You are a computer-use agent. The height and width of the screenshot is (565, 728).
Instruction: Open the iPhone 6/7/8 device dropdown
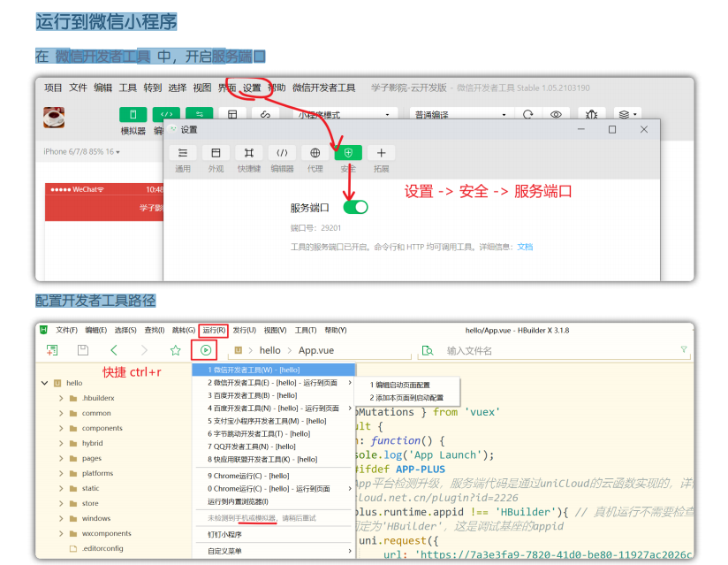[x=81, y=152]
